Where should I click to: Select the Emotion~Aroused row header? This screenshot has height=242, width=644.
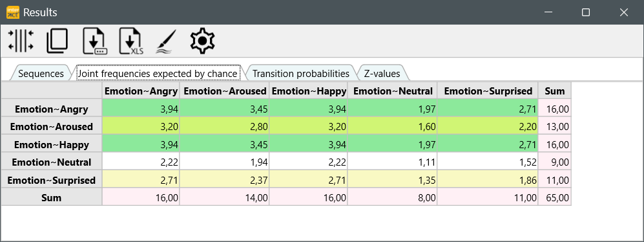coord(51,126)
